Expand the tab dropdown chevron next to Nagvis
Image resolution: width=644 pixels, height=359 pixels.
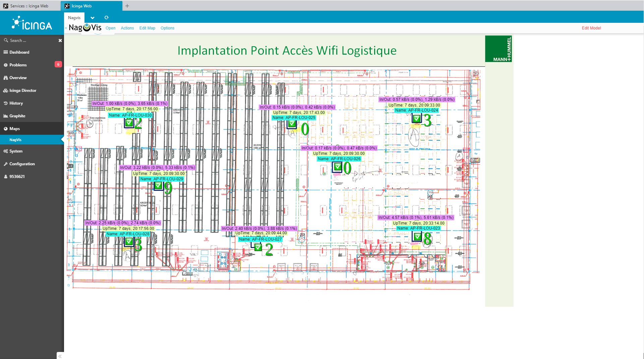(x=93, y=18)
